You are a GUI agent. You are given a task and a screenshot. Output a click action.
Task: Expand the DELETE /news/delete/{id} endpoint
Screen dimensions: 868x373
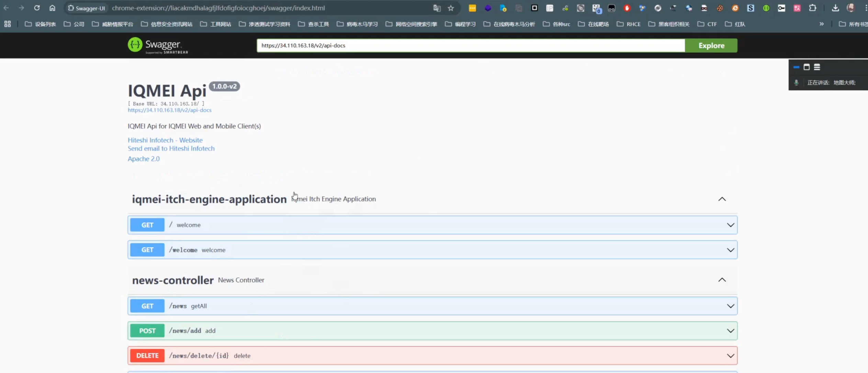tap(730, 356)
